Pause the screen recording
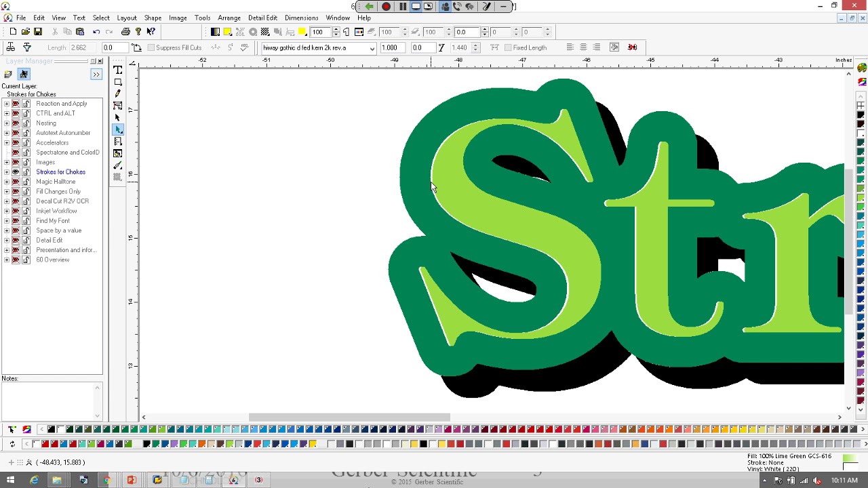Image resolution: width=868 pixels, height=488 pixels. [x=403, y=7]
